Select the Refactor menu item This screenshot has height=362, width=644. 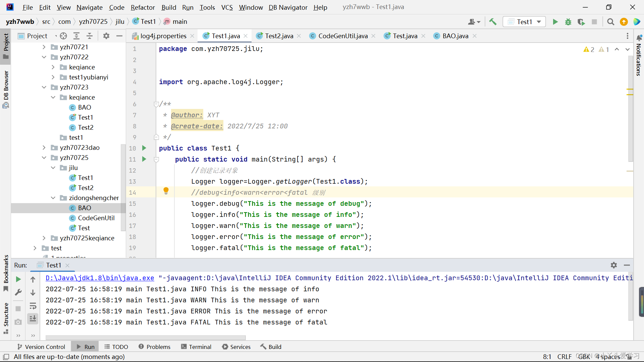pyautogui.click(x=143, y=7)
